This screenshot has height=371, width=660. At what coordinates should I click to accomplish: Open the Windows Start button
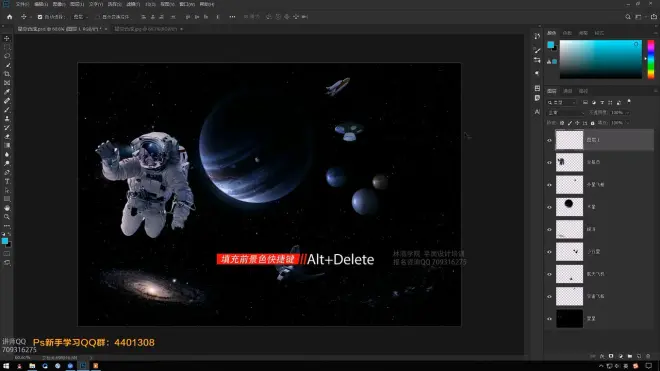click(6, 366)
